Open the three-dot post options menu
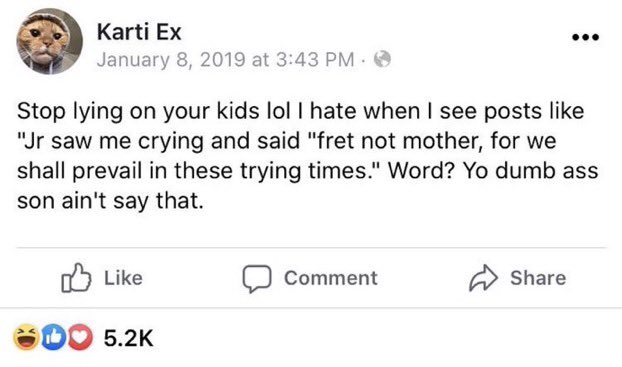Viewport: 622px width, 367px height. (586, 38)
